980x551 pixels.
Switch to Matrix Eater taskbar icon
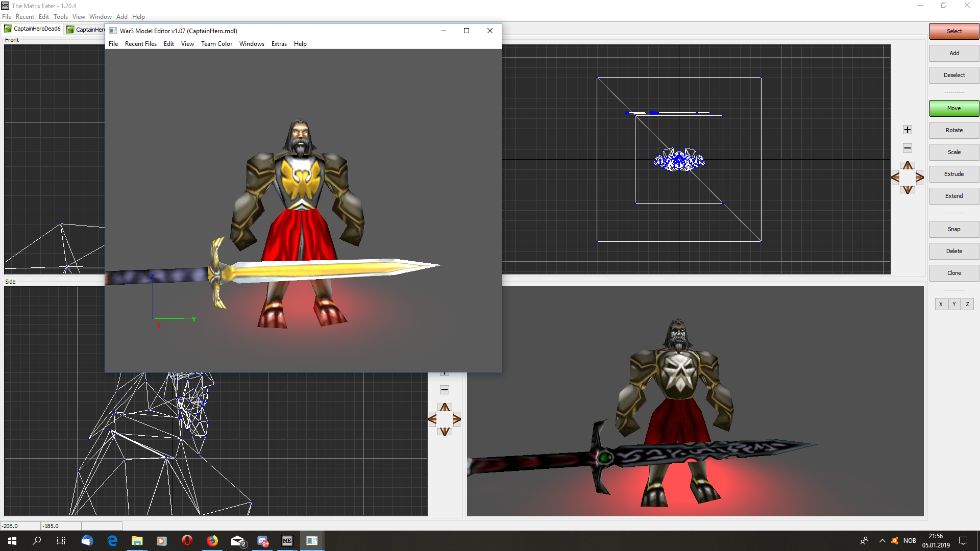point(287,541)
